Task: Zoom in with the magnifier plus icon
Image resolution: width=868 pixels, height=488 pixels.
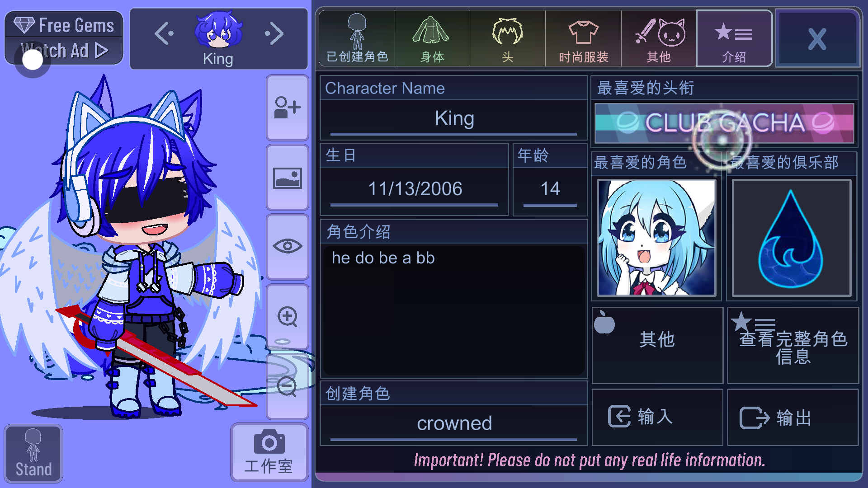Action: (x=288, y=316)
